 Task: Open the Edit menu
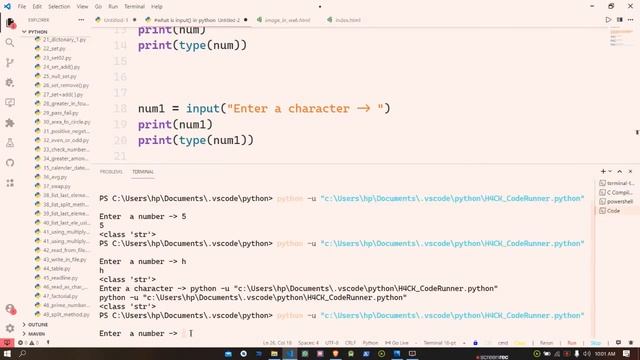37,7
